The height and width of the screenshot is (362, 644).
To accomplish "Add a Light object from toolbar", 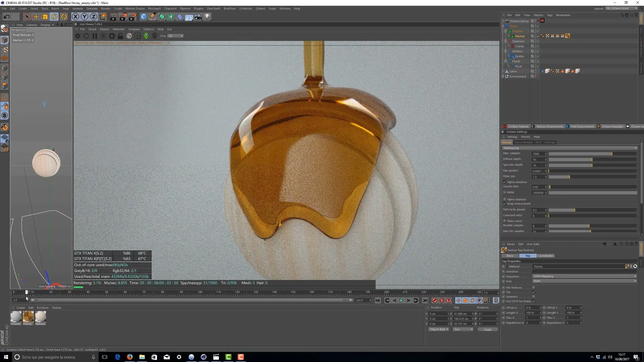I will point(207,16).
